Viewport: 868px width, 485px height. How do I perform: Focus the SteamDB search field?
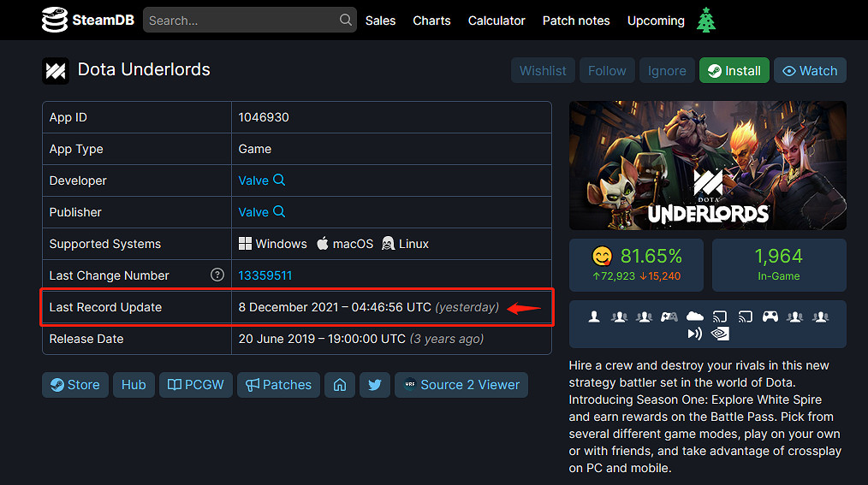pos(240,20)
